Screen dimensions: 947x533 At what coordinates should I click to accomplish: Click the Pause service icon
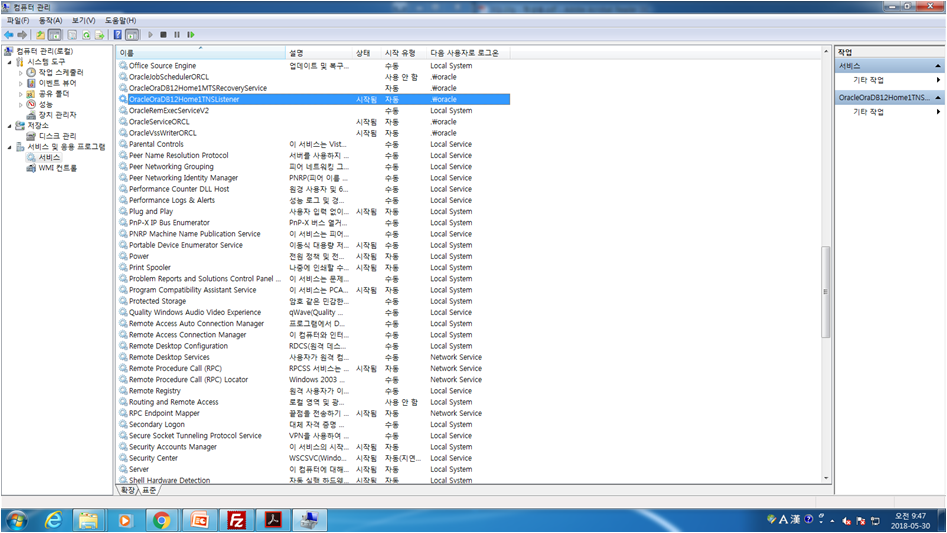coord(177,35)
